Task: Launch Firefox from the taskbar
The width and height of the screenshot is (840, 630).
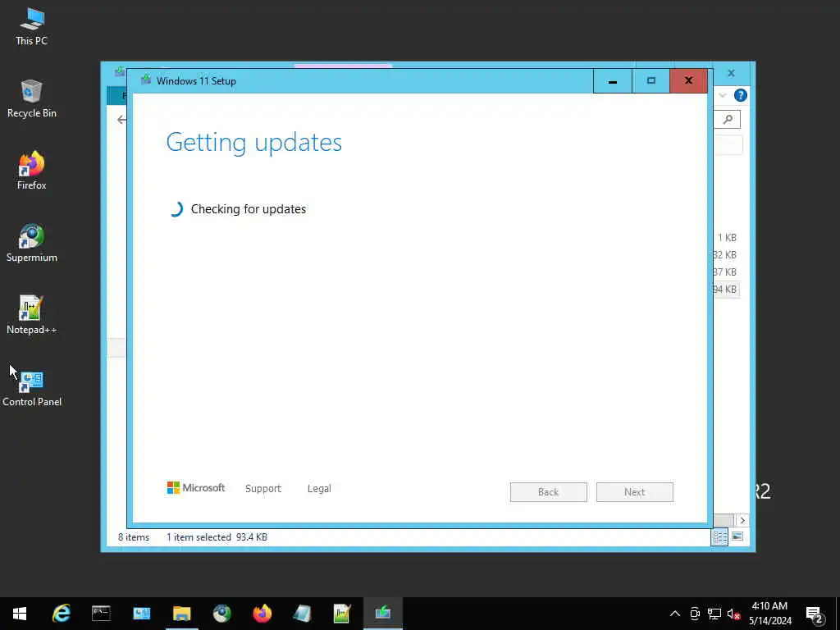Action: pyautogui.click(x=262, y=614)
